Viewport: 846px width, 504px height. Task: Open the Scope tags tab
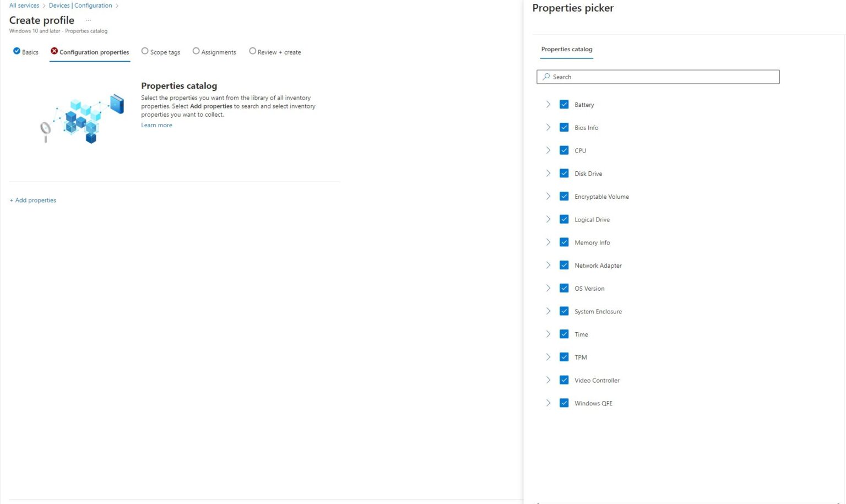coord(165,52)
